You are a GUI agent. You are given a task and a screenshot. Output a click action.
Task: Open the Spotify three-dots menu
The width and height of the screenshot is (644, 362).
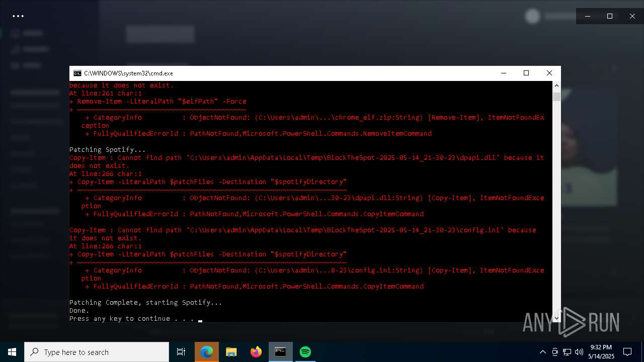coord(18,16)
